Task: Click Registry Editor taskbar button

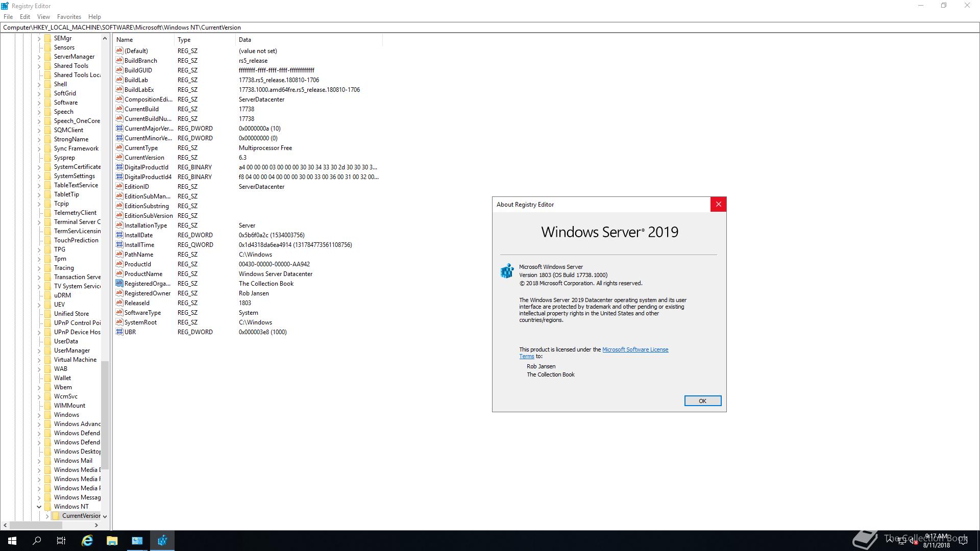Action: pyautogui.click(x=162, y=541)
